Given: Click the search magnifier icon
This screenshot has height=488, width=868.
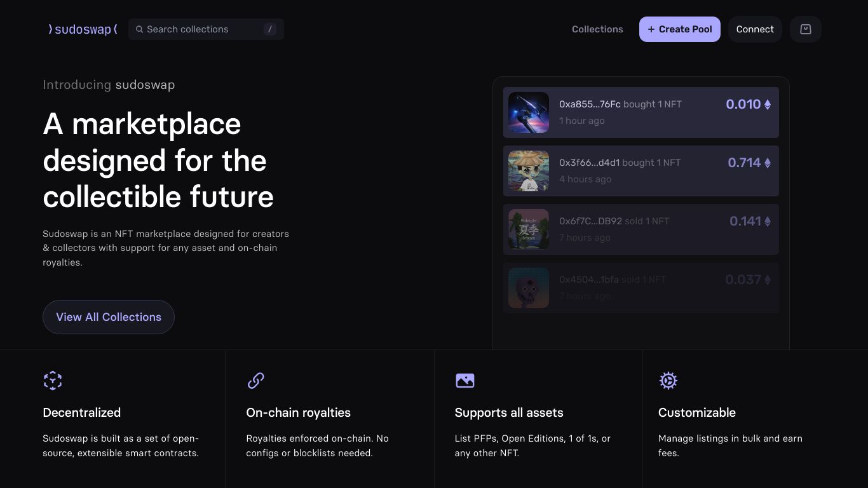Looking at the screenshot, I should click(x=139, y=29).
